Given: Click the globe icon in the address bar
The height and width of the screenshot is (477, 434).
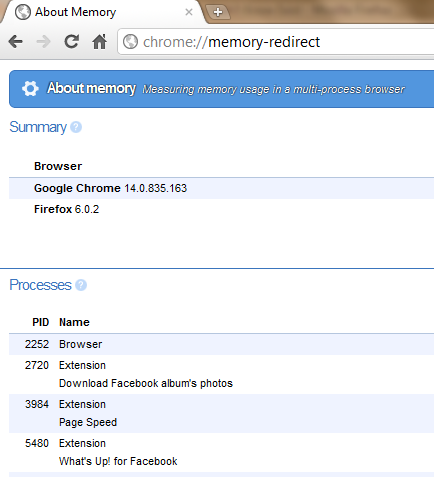Looking at the screenshot, I should (x=130, y=42).
